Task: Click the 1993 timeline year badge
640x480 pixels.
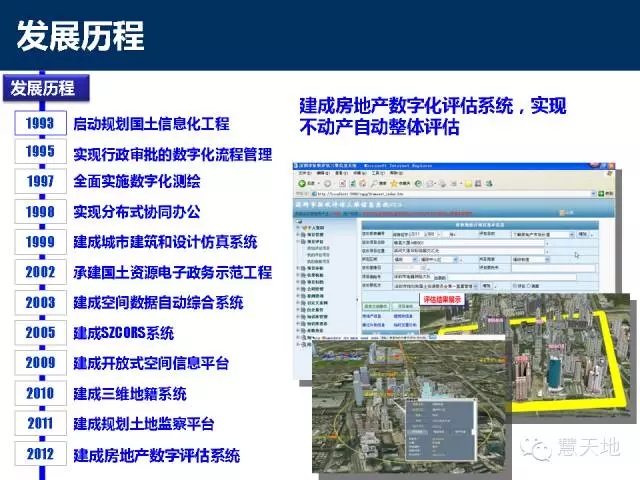Action: [x=40, y=124]
